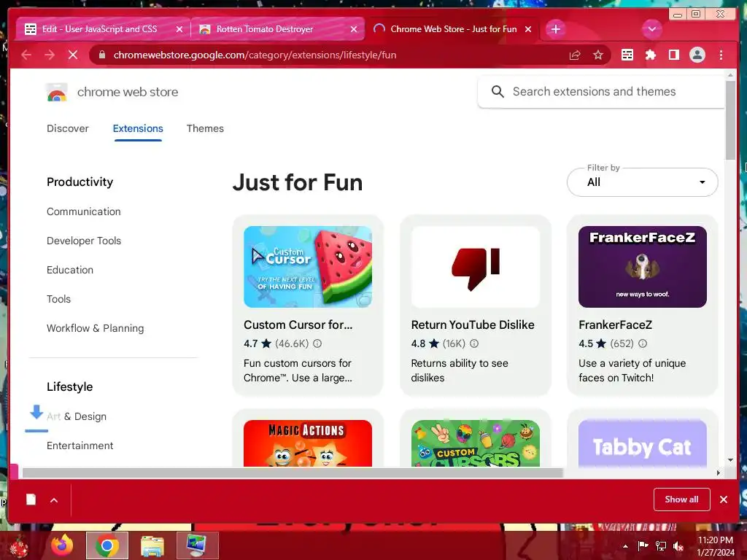Open the Magic Actions extension thumbnail
Screen dimensions: 747x560
tap(308, 443)
